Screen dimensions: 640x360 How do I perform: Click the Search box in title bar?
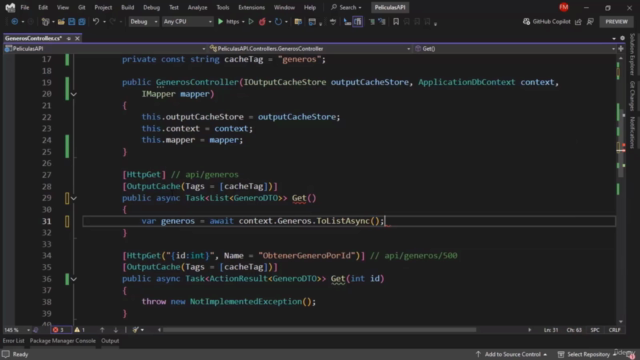click(346, 7)
